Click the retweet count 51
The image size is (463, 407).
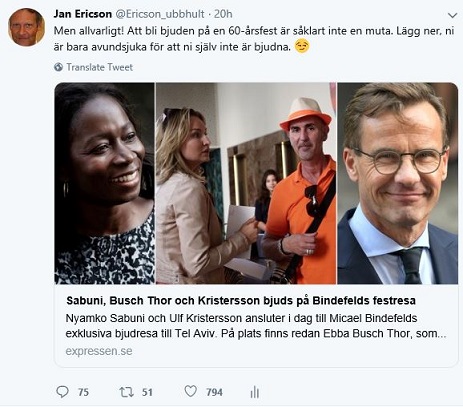coord(147,392)
